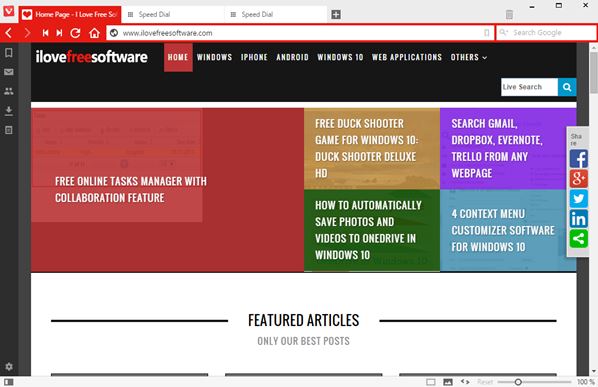598x387 pixels.
Task: Expand the OTHERS navigation dropdown
Action: 469,57
